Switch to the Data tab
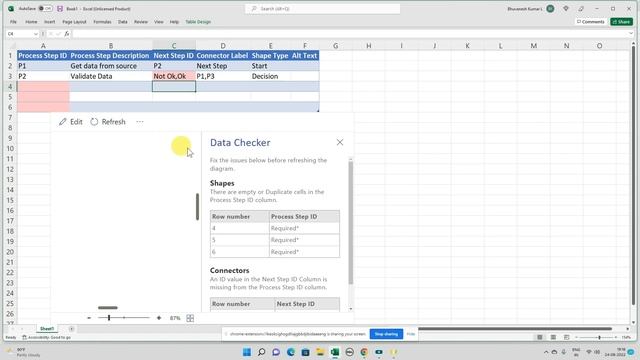640x360 pixels. [x=122, y=22]
